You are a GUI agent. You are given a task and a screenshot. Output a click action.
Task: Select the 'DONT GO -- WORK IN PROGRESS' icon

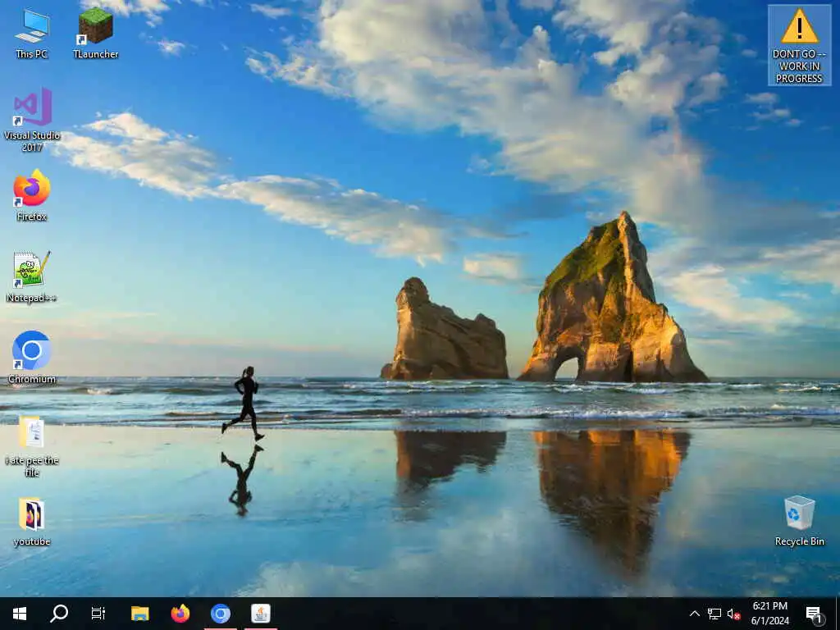pos(799,46)
